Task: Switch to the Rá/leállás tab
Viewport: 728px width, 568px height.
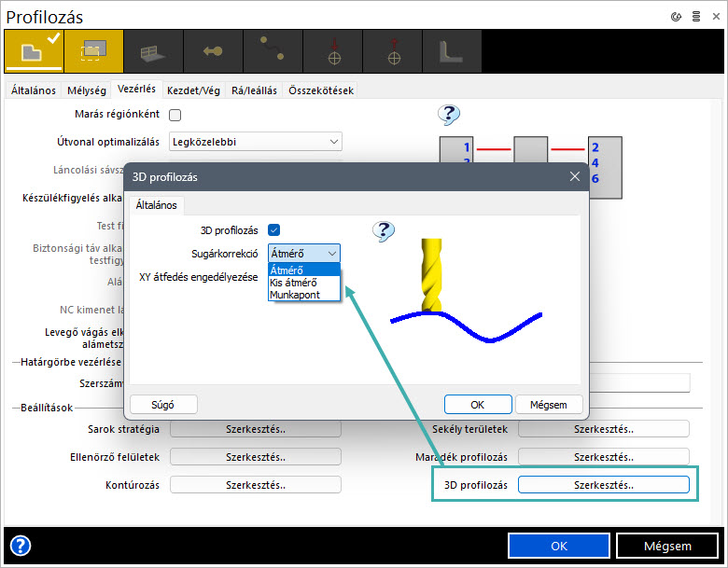Action: [255, 90]
